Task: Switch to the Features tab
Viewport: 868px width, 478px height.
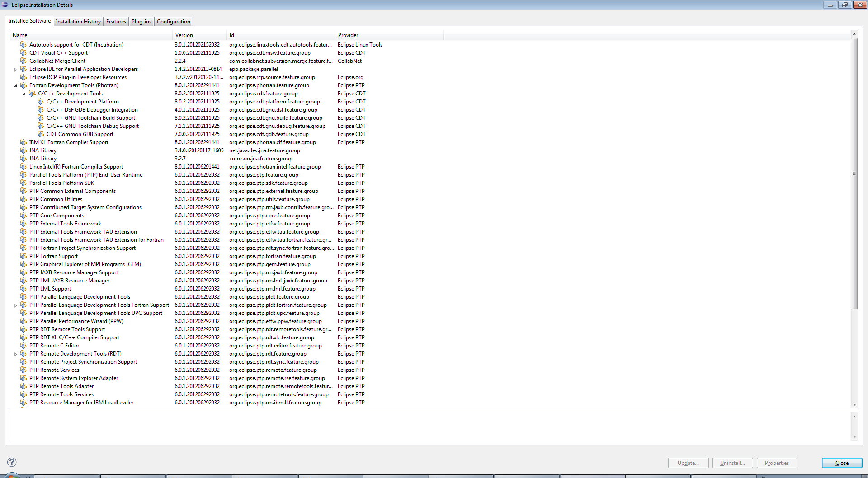Action: coord(116,22)
